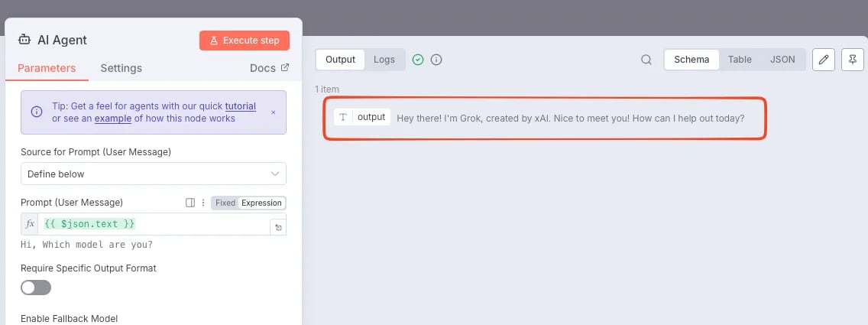The height and width of the screenshot is (325, 868).
Task: Click the green success check icon
Action: (x=418, y=60)
